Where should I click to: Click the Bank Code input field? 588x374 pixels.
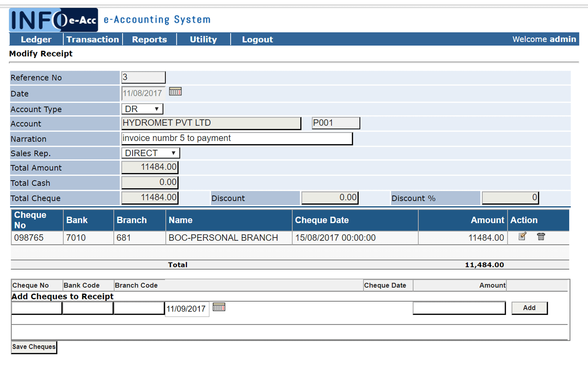tap(88, 308)
